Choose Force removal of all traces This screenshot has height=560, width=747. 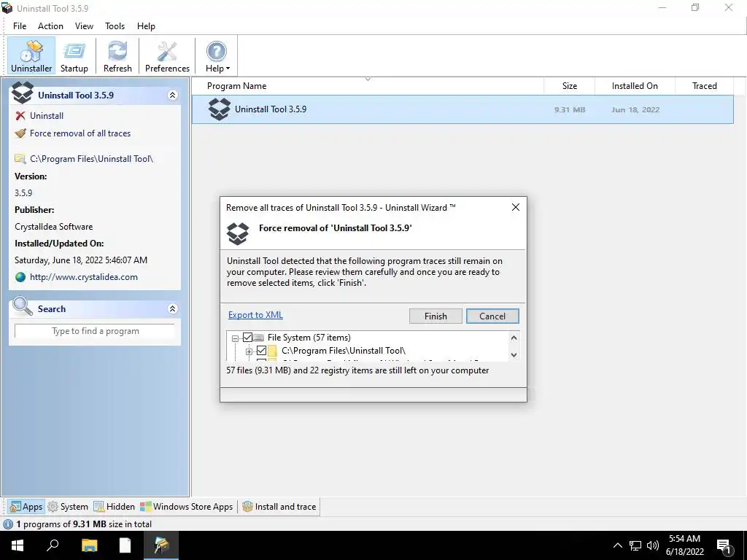coord(80,133)
